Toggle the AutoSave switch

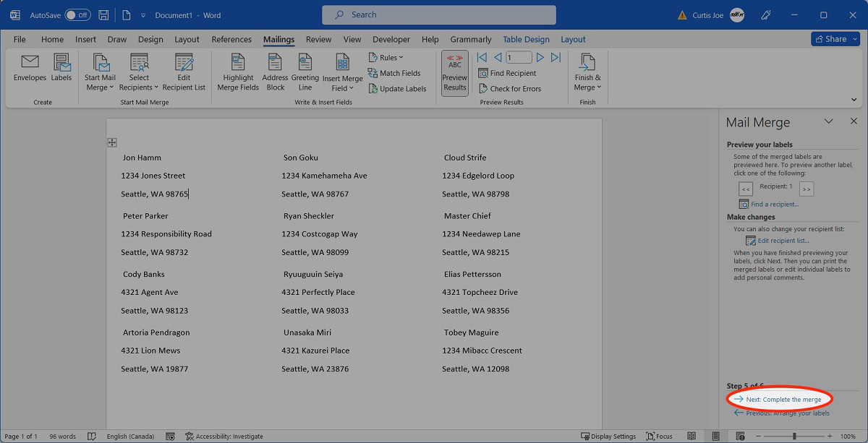[x=77, y=14]
